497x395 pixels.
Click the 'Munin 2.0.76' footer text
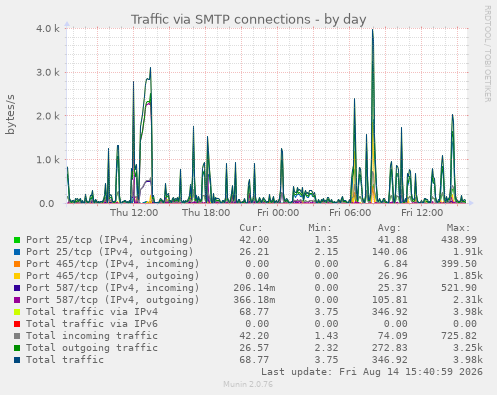pos(248,384)
